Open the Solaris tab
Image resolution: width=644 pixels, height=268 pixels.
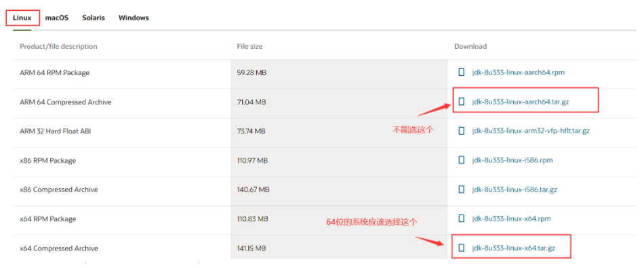tap(94, 18)
